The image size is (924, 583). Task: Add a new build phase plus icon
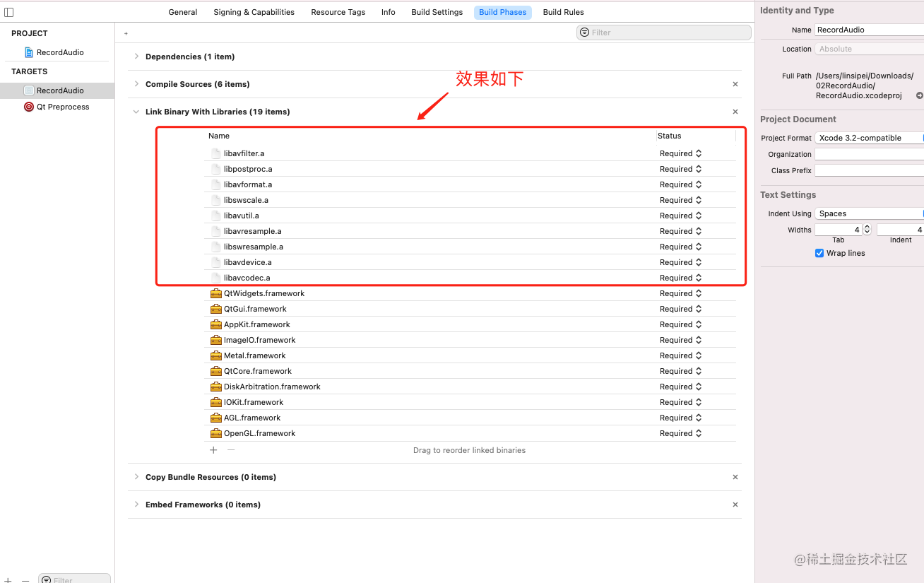126,33
